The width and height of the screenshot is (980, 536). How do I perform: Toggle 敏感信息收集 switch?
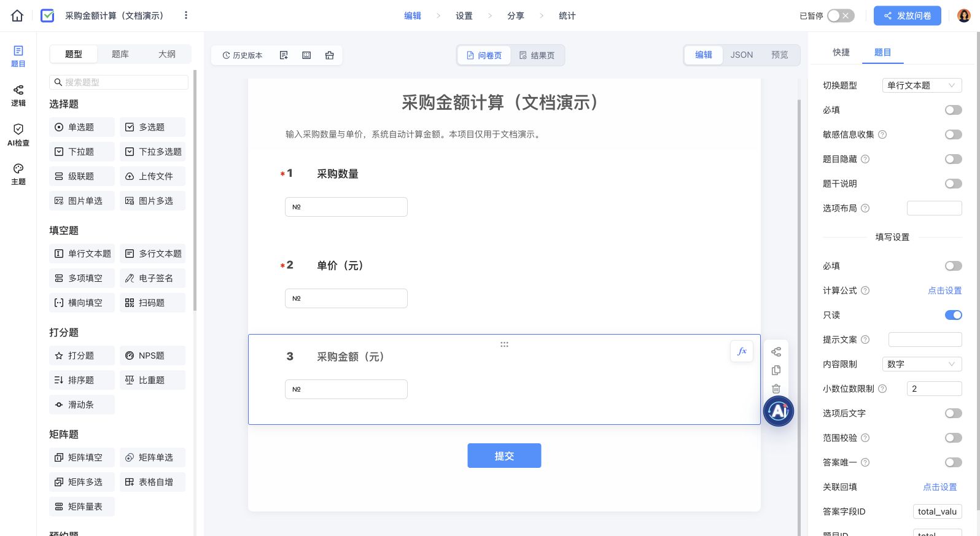954,134
